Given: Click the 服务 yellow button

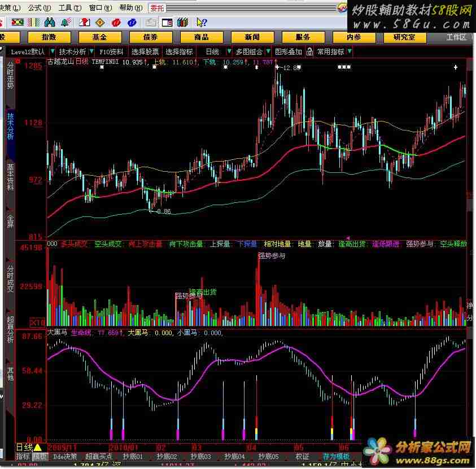Looking at the screenshot, I should 303,37.
